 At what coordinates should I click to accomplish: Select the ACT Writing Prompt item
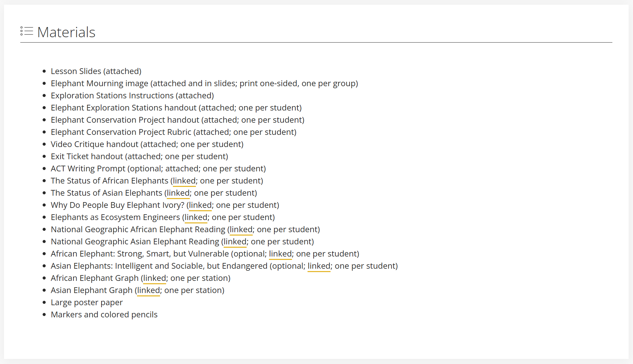[x=158, y=169]
